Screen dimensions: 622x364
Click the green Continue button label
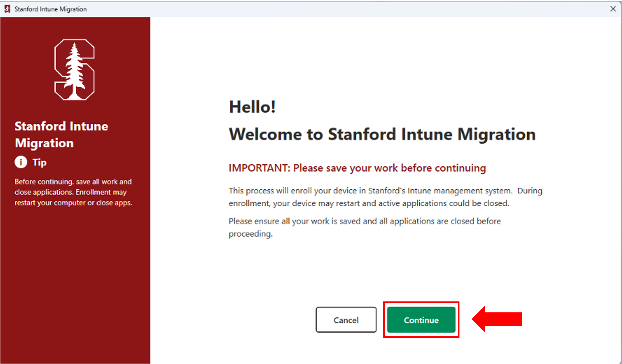421,320
